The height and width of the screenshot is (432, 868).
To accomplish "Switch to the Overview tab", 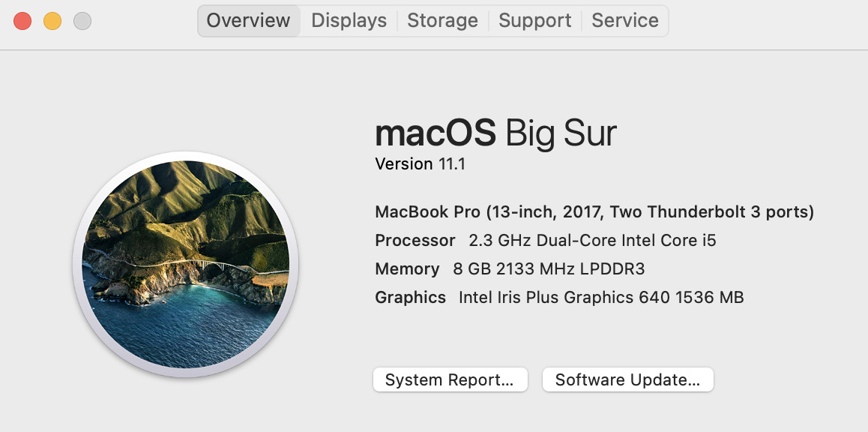I will [249, 21].
